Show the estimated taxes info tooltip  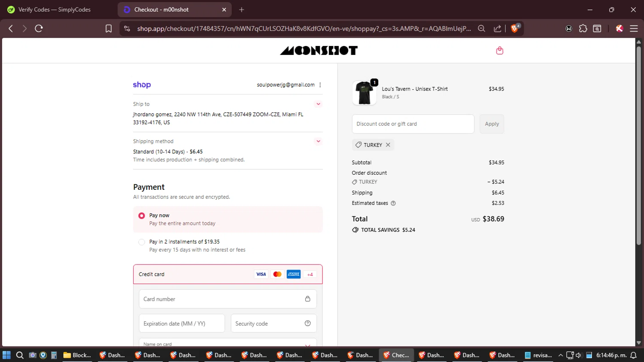393,203
